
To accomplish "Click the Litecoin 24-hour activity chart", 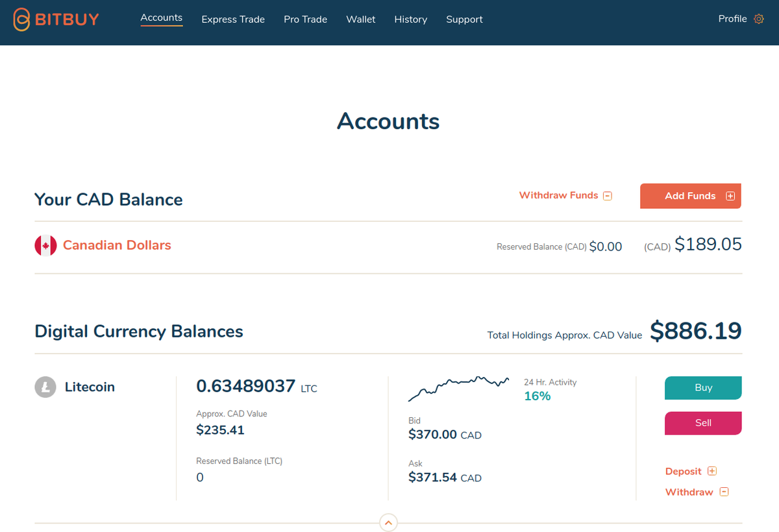I will coord(458,388).
